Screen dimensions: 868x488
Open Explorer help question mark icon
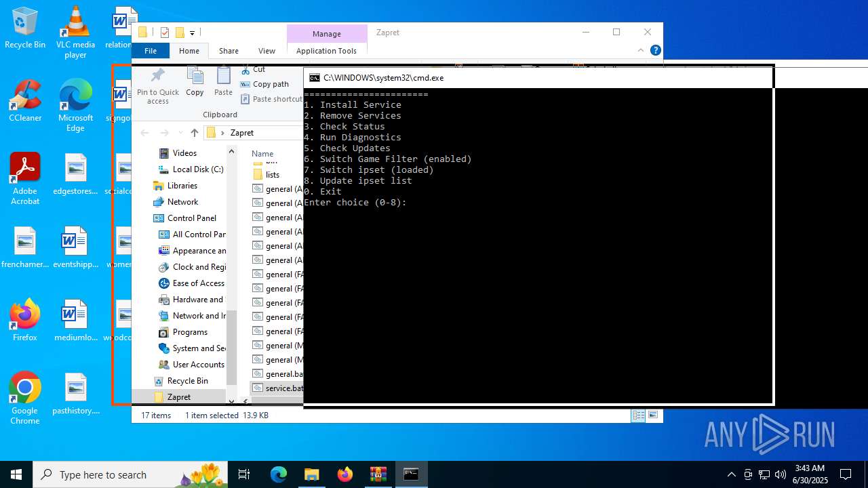pyautogui.click(x=655, y=50)
